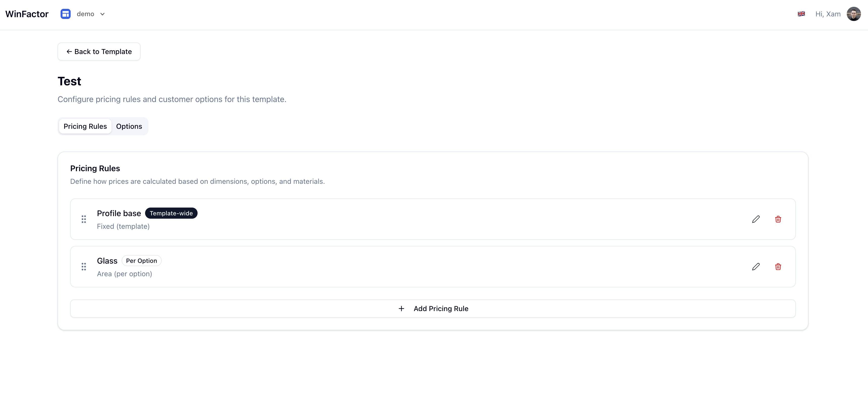Viewport: 868px width, 404px height.
Task: Delete the Profile base pricing rule
Action: [x=778, y=219]
